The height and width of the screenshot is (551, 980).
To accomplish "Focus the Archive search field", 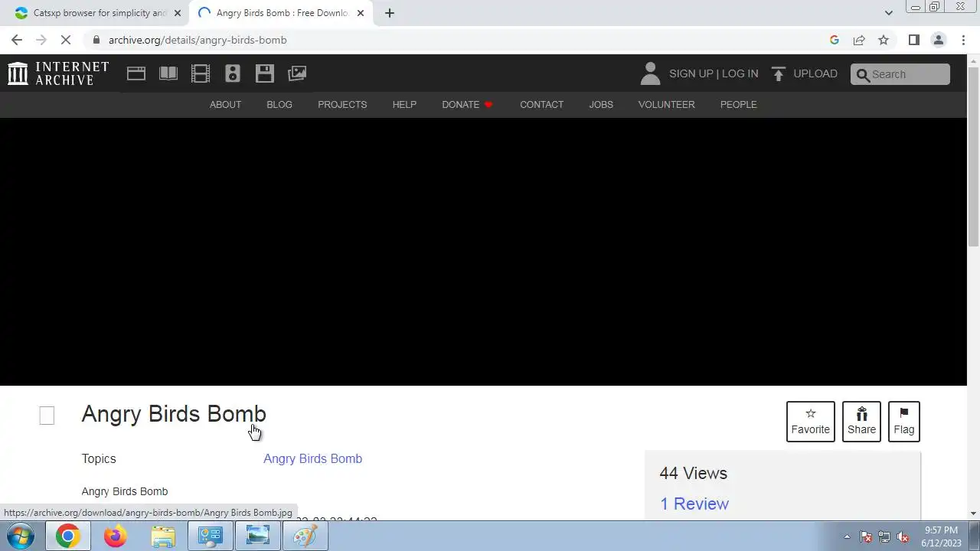I will point(900,74).
